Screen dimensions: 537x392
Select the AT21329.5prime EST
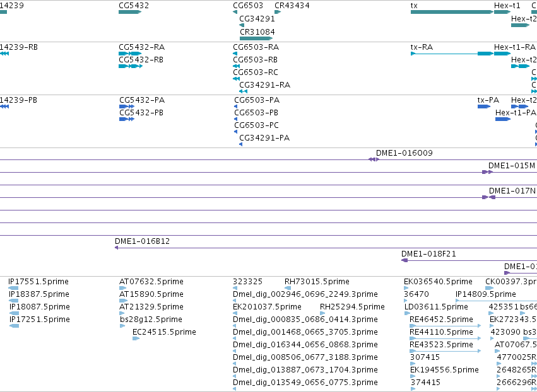coord(122,313)
